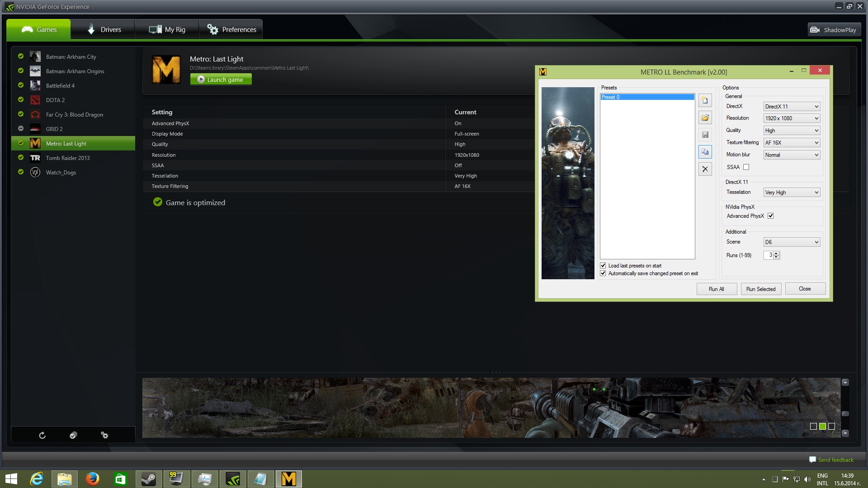
Task: Select the green middle screenshot indicator square
Action: [x=822, y=426]
